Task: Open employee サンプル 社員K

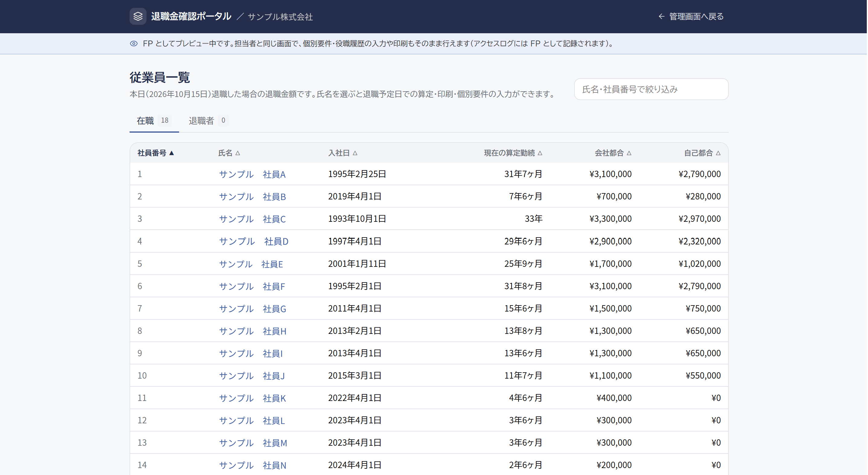Action: (x=252, y=398)
